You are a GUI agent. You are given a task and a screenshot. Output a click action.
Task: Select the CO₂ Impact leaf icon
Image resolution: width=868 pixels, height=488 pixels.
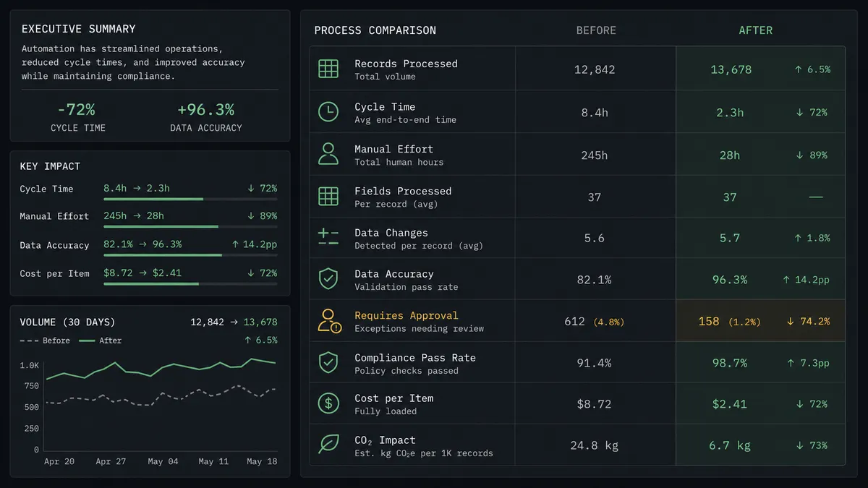point(328,445)
